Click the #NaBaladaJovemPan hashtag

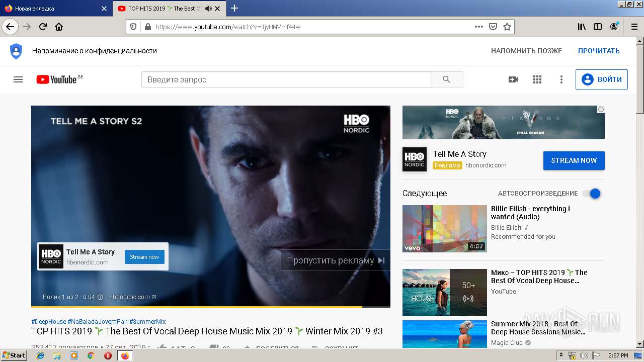click(x=98, y=322)
